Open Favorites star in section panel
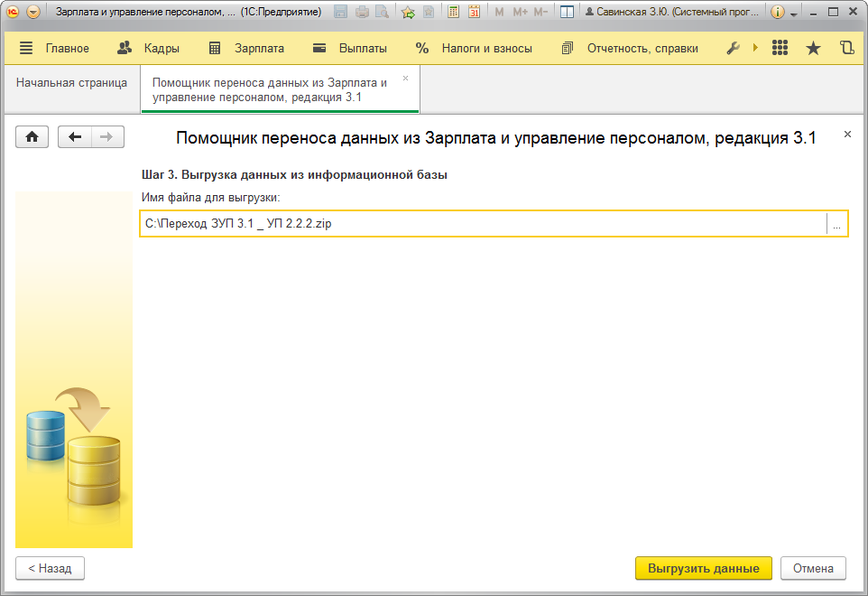This screenshot has height=596, width=868. pyautogui.click(x=813, y=48)
